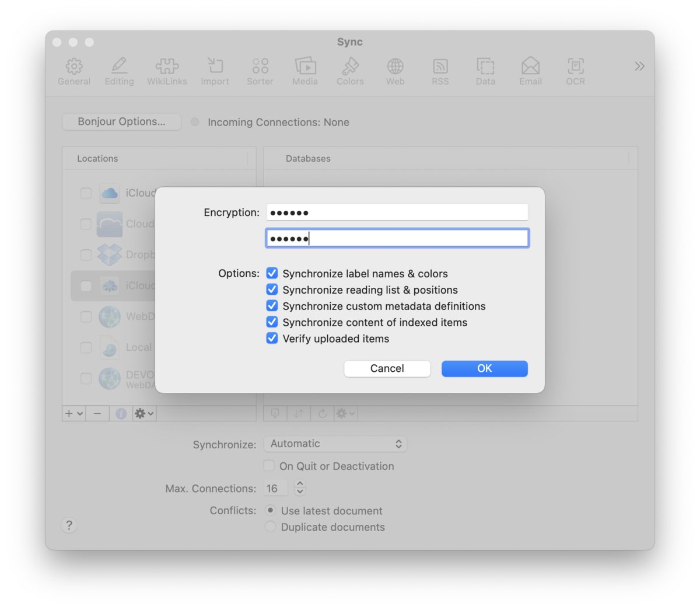700x610 pixels.
Task: Click the Max. Connections stepper arrows
Action: click(300, 487)
